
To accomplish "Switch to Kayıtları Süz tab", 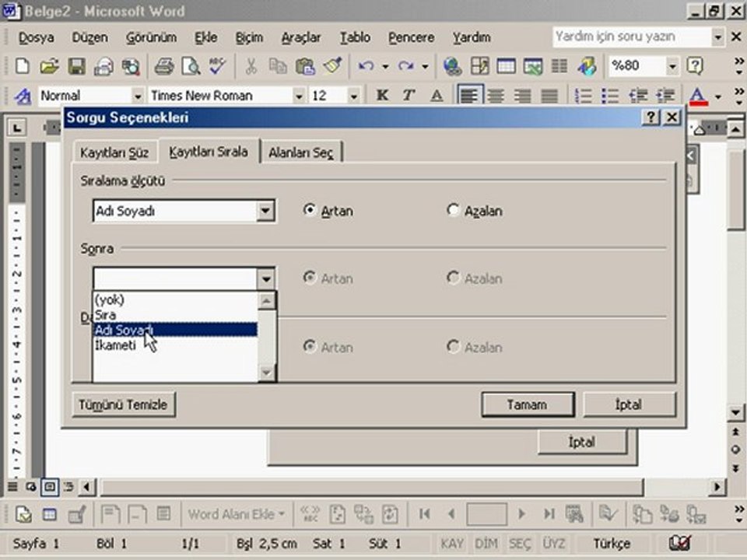I will coord(114,153).
